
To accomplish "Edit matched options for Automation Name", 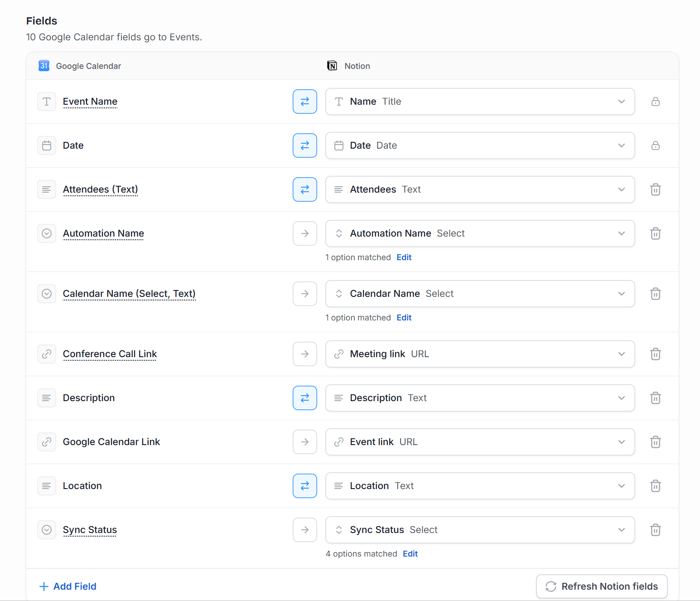I will [x=404, y=257].
